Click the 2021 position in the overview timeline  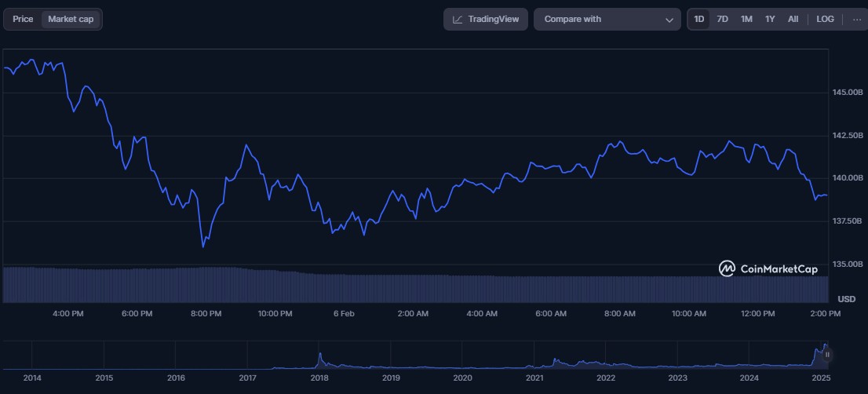[534, 367]
